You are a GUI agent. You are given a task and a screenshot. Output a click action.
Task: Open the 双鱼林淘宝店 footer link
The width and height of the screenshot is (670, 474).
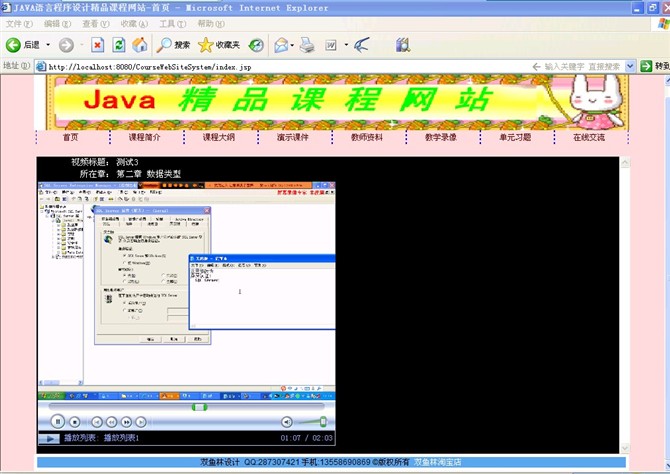coord(438,462)
